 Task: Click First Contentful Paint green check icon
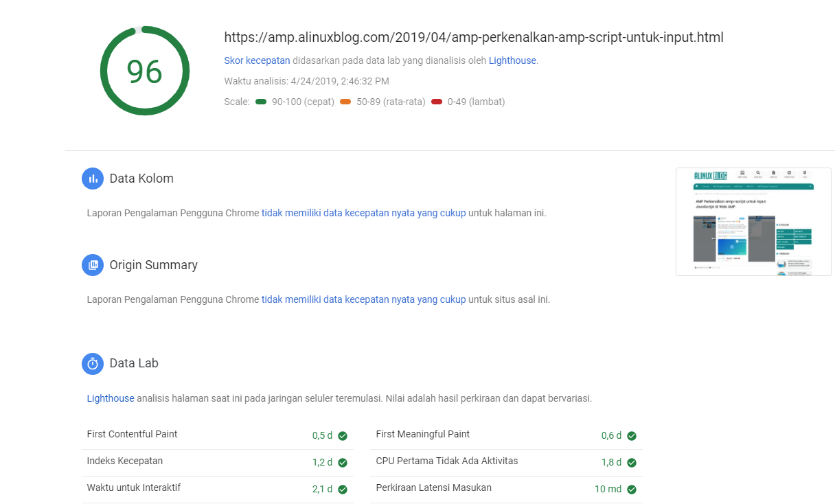click(343, 435)
